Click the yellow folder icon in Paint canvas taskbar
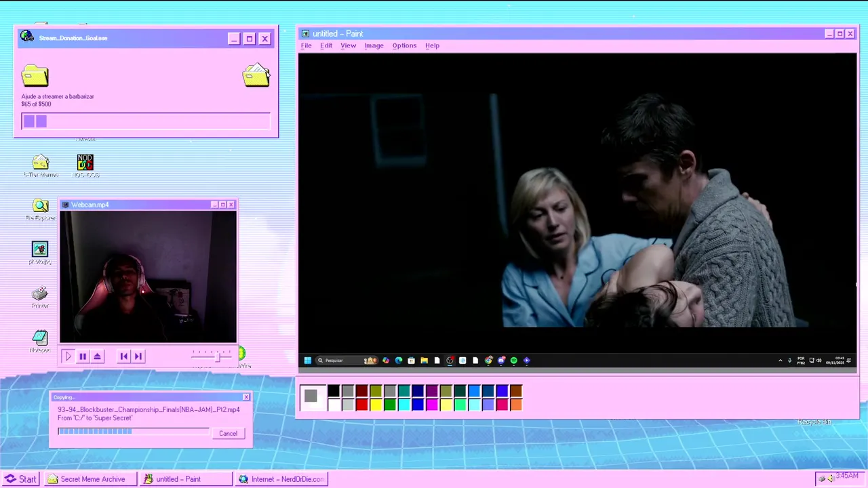Viewport: 868px width, 488px height. (424, 361)
